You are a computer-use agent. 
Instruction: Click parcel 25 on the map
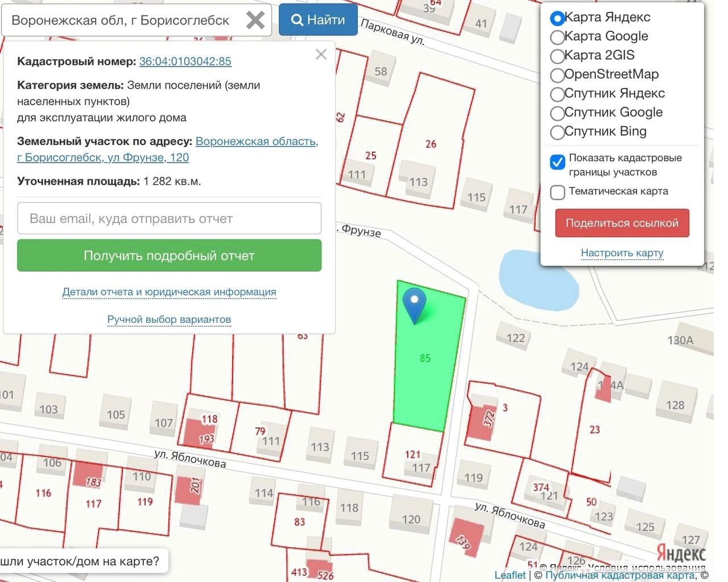[371, 155]
